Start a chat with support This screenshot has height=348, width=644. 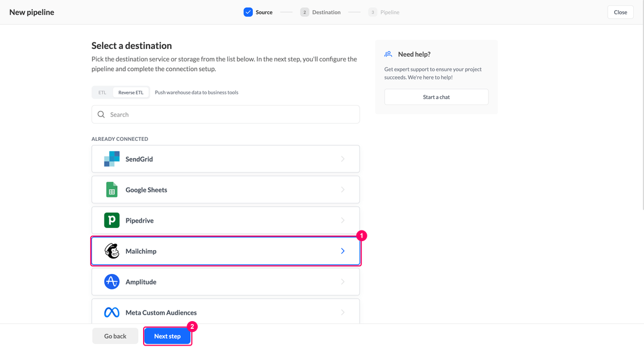pos(436,97)
